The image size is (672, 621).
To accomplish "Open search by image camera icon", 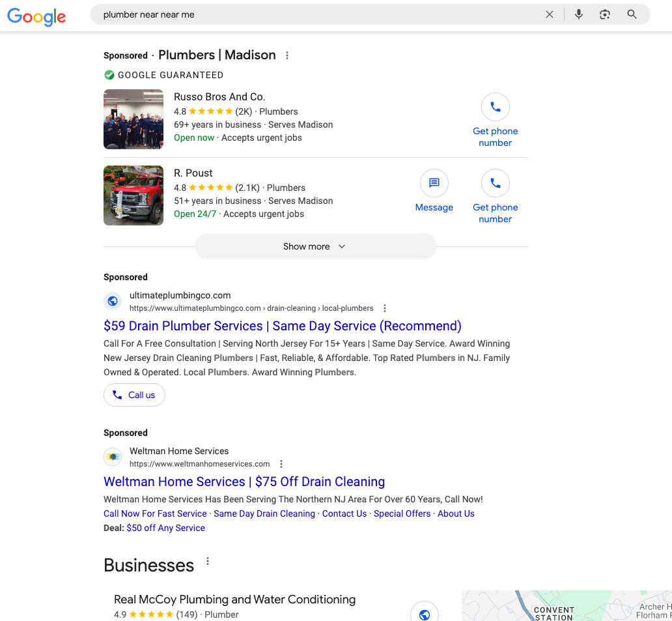I will click(605, 14).
